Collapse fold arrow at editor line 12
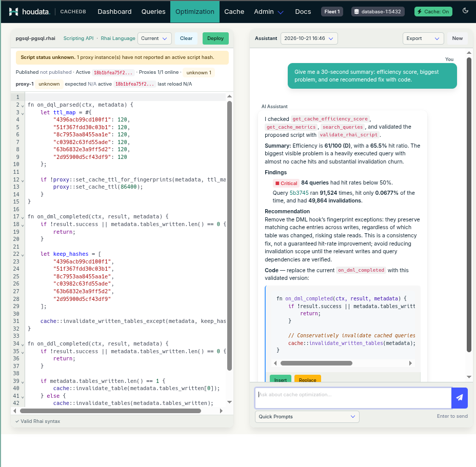The image size is (476, 467). point(23,180)
